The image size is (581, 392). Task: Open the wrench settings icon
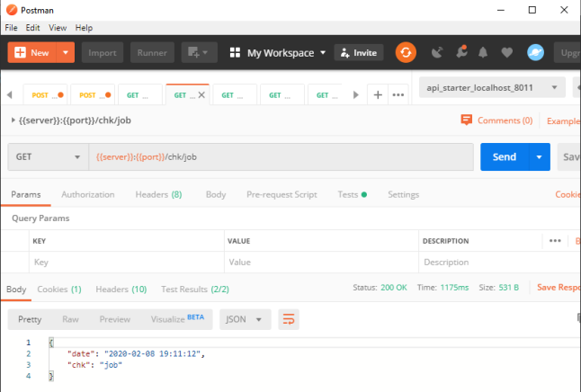pos(461,52)
